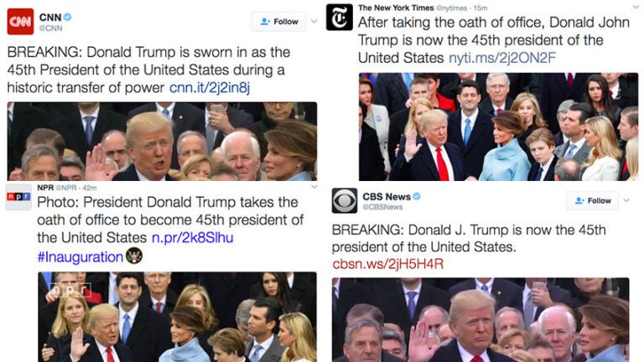Open the cnn.it/2j2in8j link

[210, 87]
